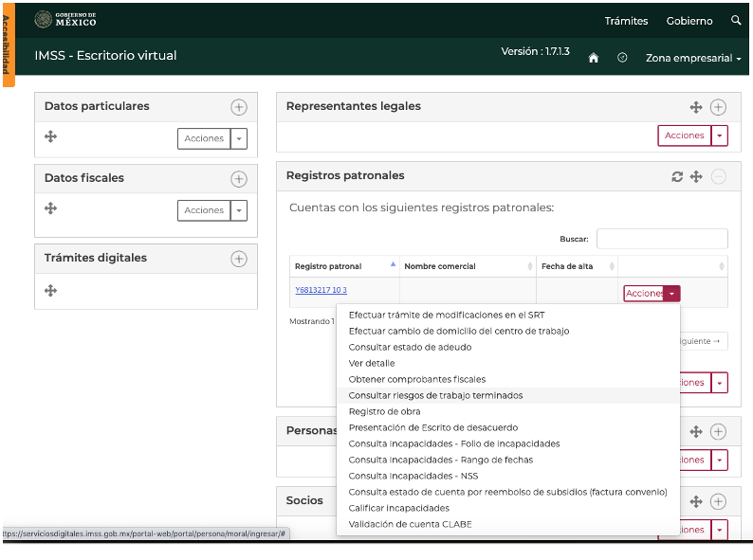
Task: Click move icon in Socios panel header
Action: (696, 502)
